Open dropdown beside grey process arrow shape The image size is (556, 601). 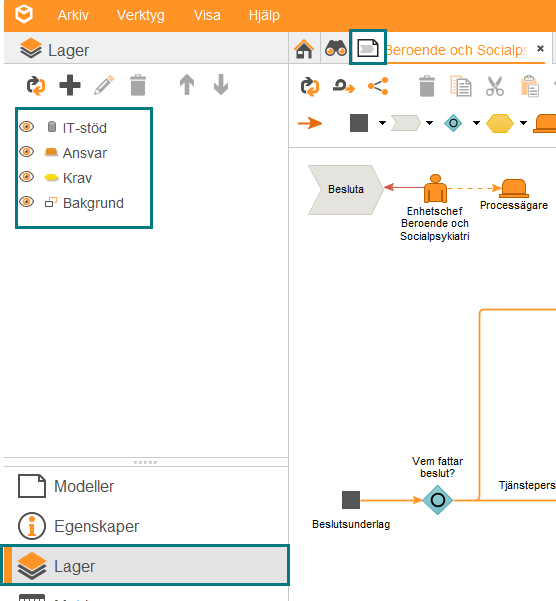tap(429, 123)
